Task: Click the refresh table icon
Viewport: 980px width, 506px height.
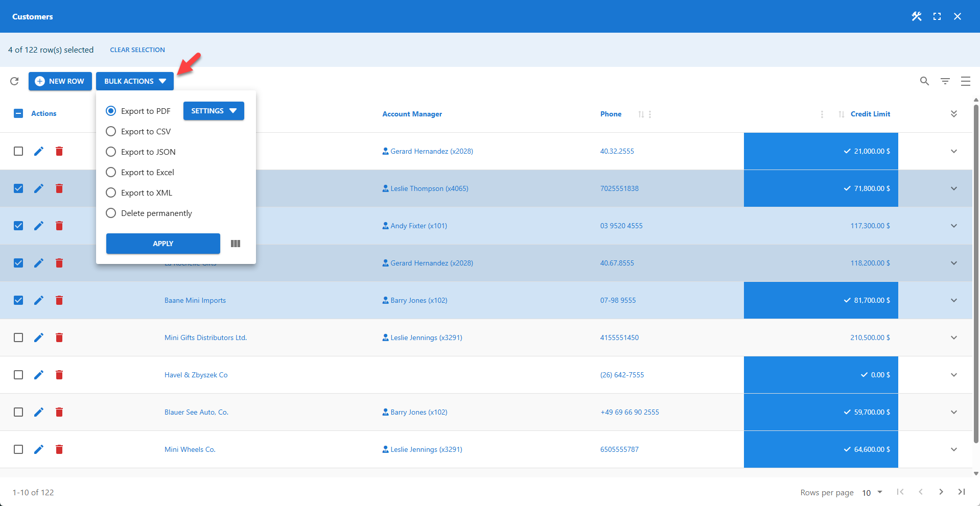Action: pos(14,81)
